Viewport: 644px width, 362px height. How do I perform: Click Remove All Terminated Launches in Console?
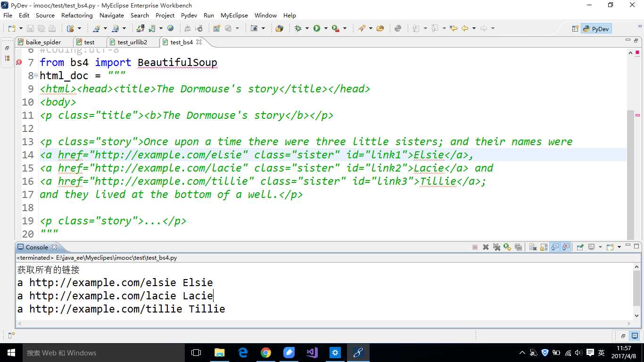pos(496,247)
